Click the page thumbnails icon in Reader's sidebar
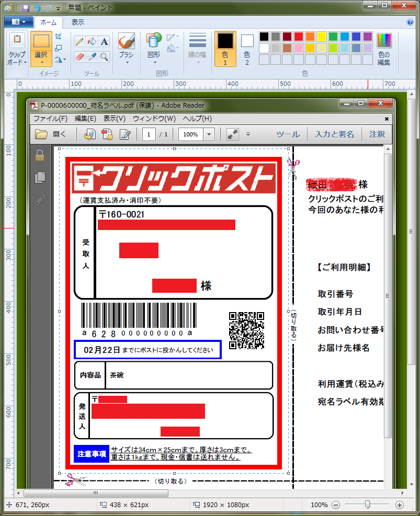 coord(40,177)
